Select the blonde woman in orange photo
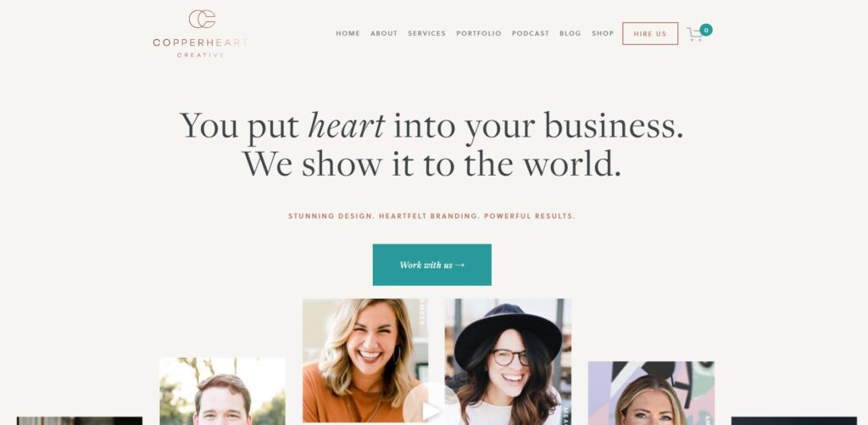 tap(365, 361)
